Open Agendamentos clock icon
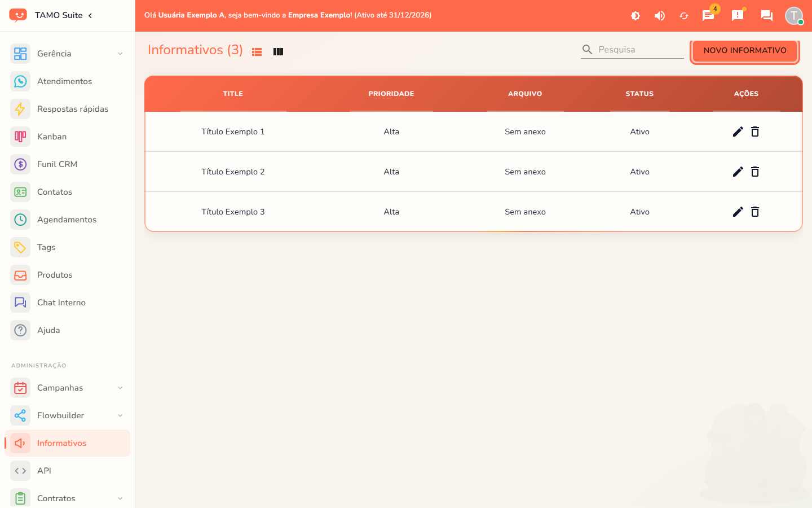The image size is (812, 508). 20,220
